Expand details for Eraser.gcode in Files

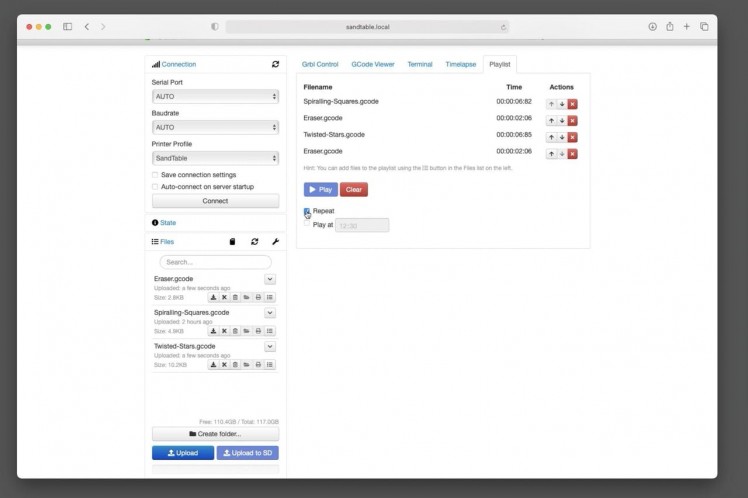click(x=270, y=279)
